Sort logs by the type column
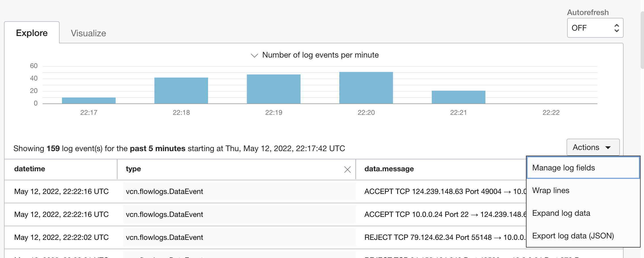The image size is (644, 258). [x=133, y=169]
